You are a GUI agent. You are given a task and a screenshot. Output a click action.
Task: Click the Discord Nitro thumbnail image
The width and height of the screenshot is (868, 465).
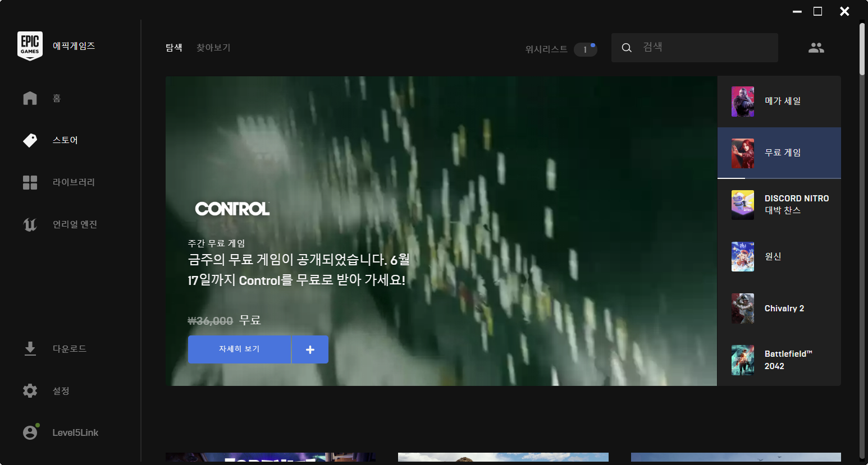click(743, 205)
